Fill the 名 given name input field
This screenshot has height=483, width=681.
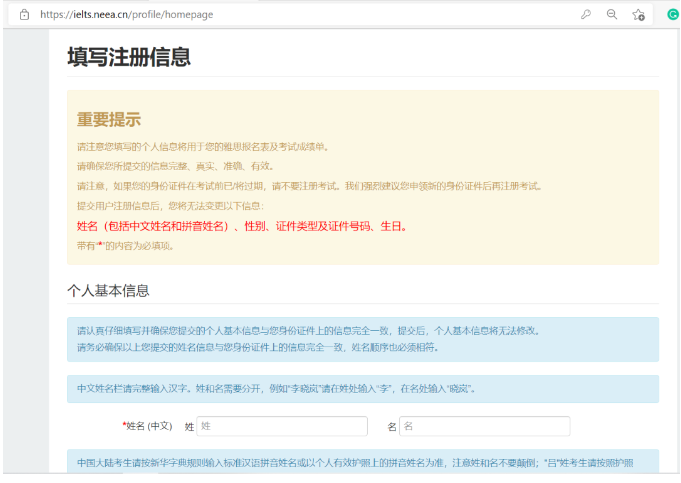coord(485,426)
